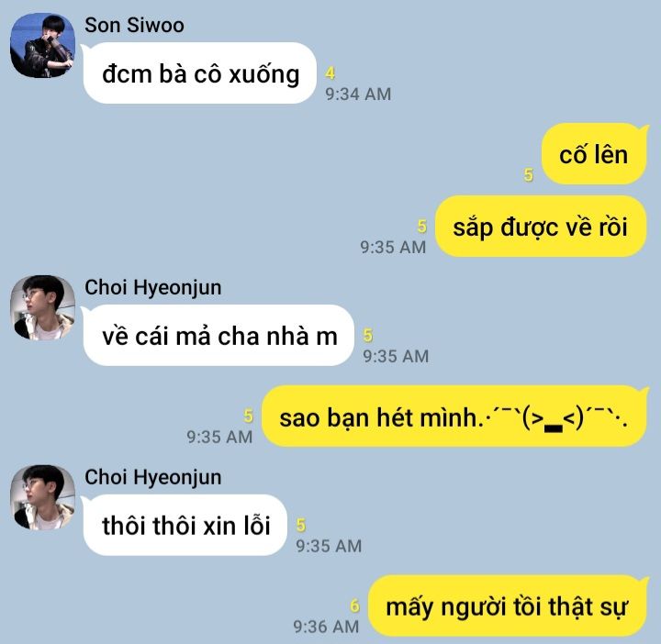Tap Choi Hyeonjun's second avatar
Image resolution: width=661 pixels, height=644 pixels.
point(42,497)
